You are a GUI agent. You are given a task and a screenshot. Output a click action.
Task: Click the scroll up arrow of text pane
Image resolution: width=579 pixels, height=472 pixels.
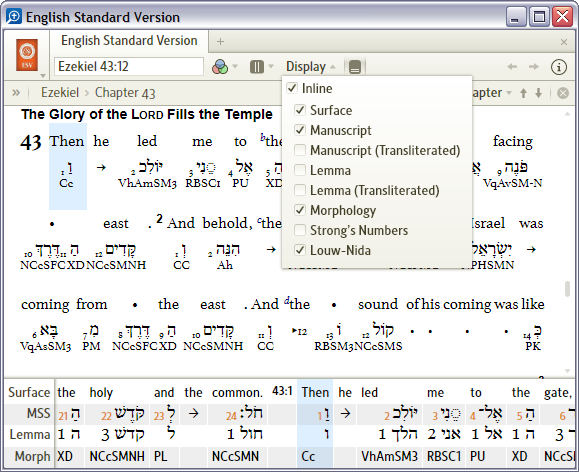click(x=567, y=114)
